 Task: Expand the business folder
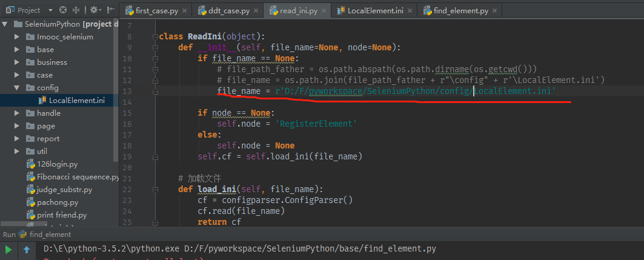(x=17, y=62)
